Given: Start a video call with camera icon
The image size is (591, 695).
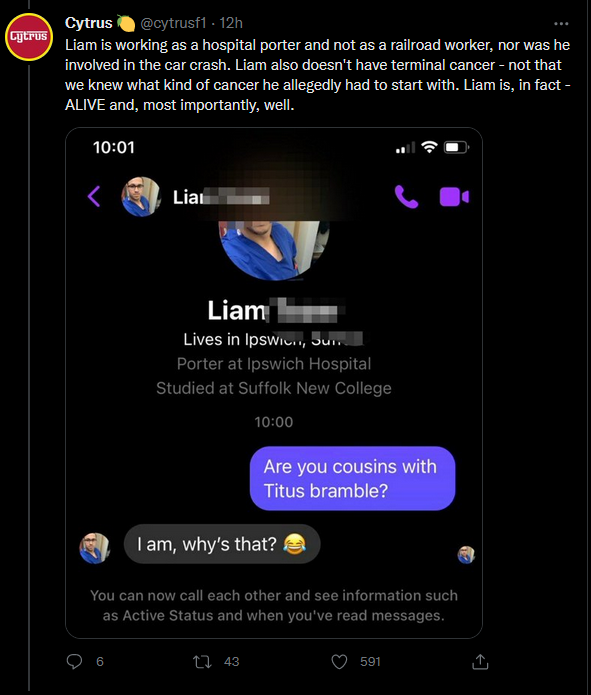Looking at the screenshot, I should pos(454,197).
